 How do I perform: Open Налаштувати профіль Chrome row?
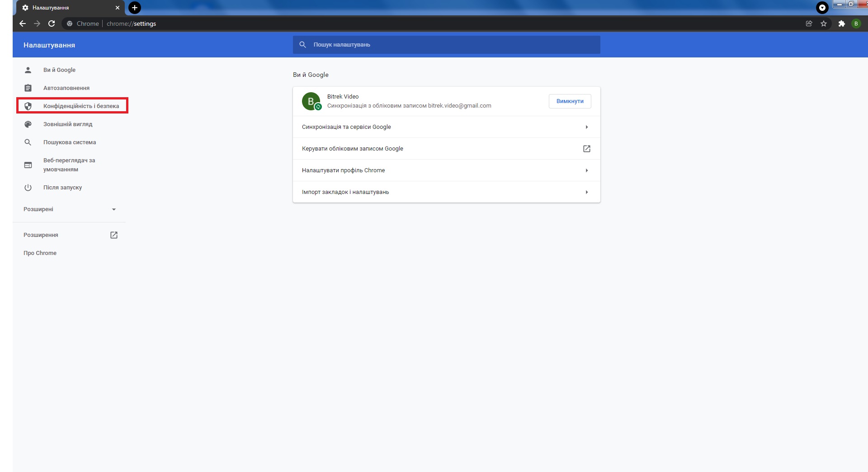pyautogui.click(x=446, y=170)
